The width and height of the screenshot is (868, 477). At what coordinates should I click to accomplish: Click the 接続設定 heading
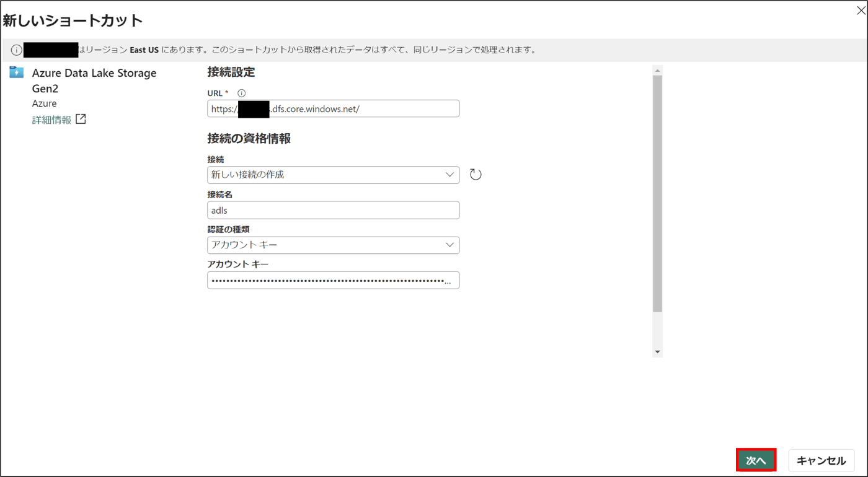click(x=231, y=72)
